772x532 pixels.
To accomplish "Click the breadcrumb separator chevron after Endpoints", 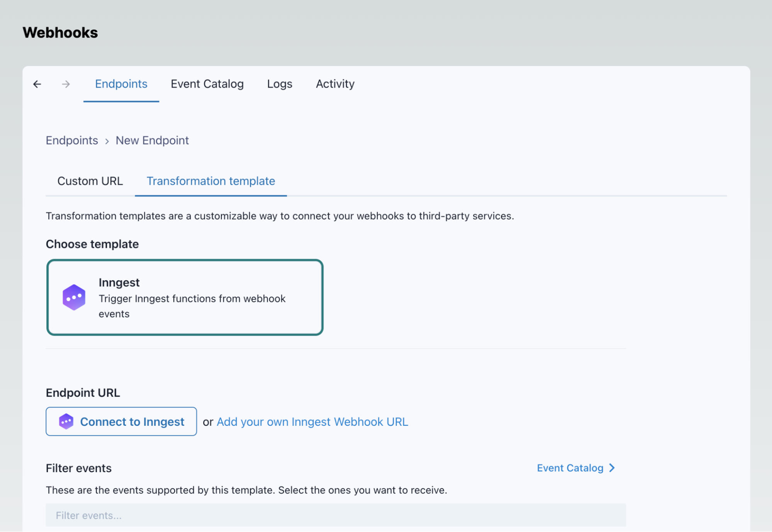I will pyautogui.click(x=107, y=141).
